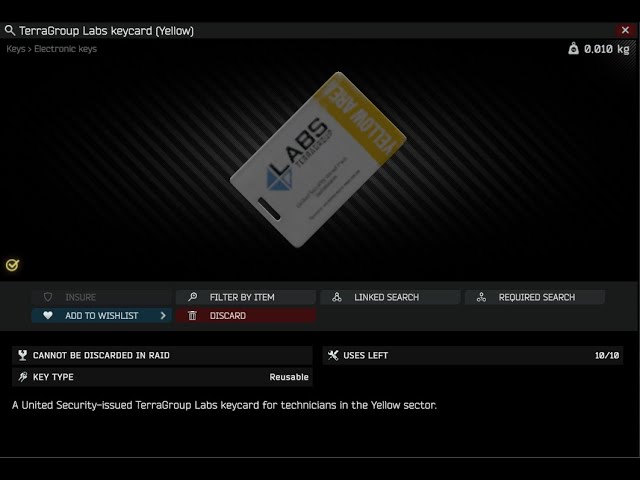The image size is (640, 480).
Task: Click the yellow checkmark found-in-raid icon
Action: click(12, 265)
